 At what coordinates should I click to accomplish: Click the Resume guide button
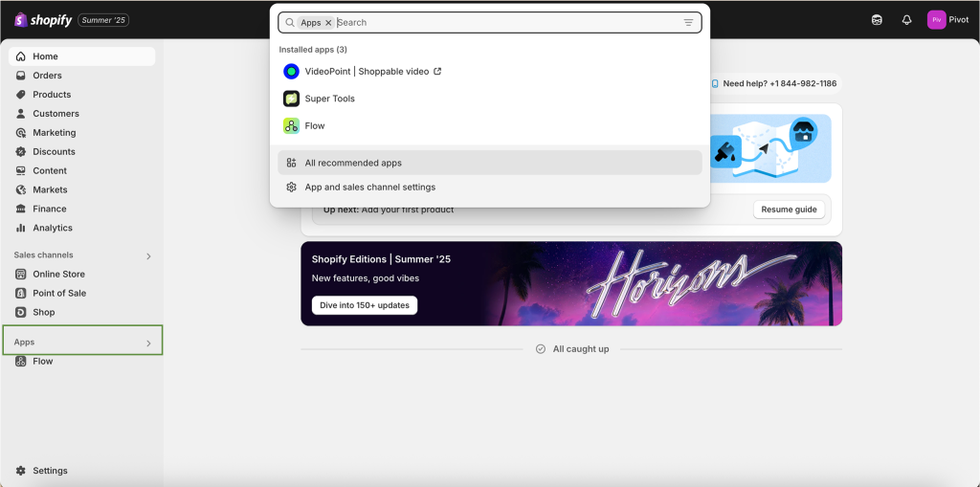click(x=789, y=210)
